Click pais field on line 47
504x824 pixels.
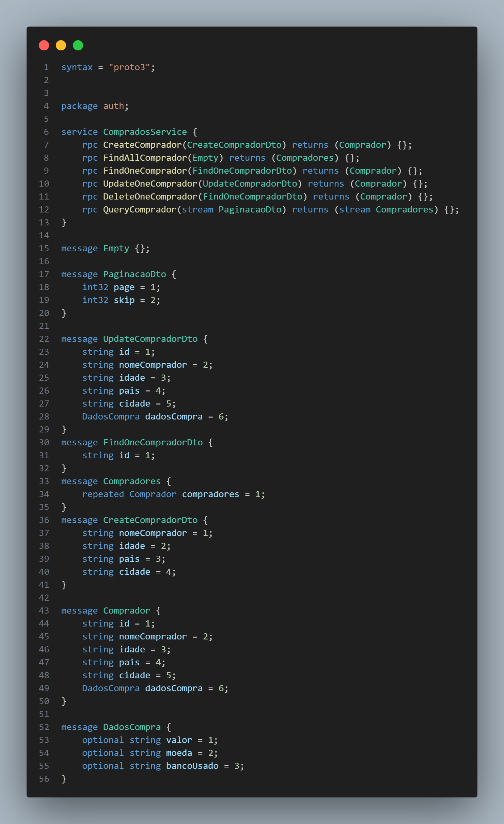(x=129, y=662)
